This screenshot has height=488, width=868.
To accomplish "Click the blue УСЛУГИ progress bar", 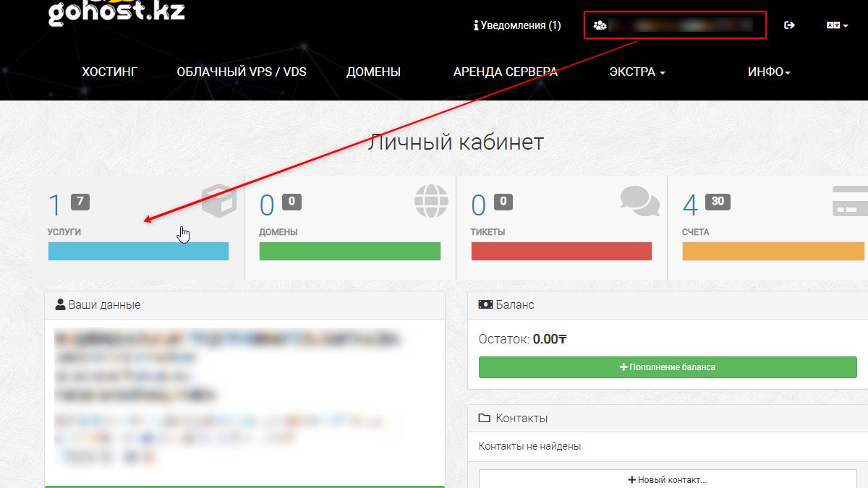I will pyautogui.click(x=138, y=251).
